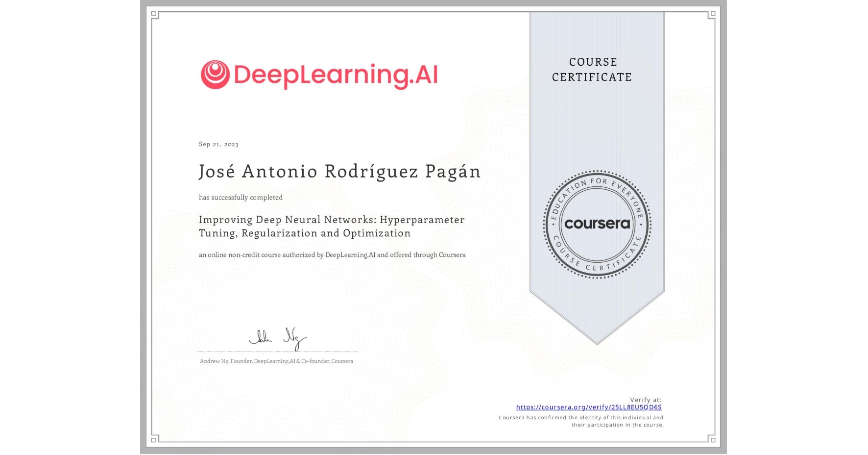868x455 pixels.
Task: Click Andrew Ng's signature
Action: point(278,337)
